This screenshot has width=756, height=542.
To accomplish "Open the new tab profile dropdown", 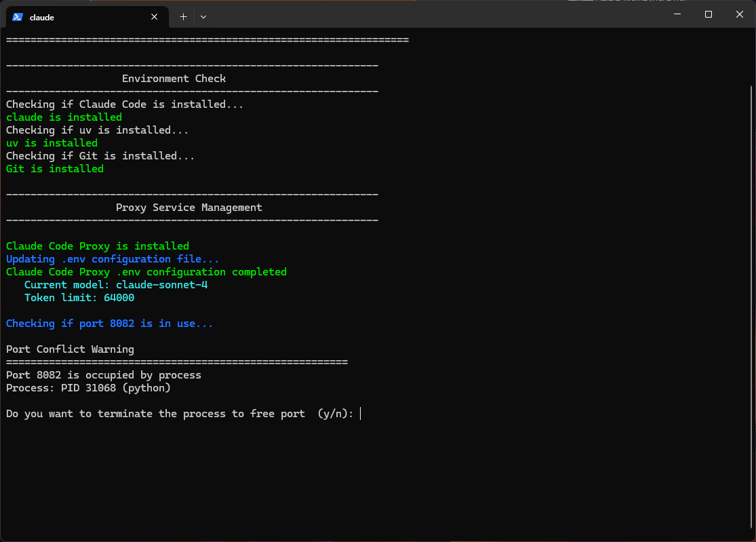I will pos(203,17).
